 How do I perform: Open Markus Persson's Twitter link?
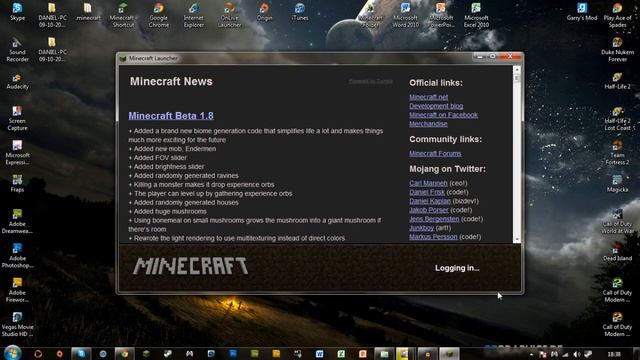click(x=433, y=237)
